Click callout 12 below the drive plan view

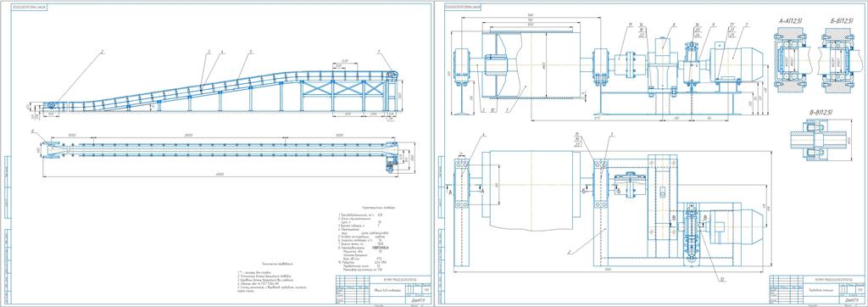723,279
